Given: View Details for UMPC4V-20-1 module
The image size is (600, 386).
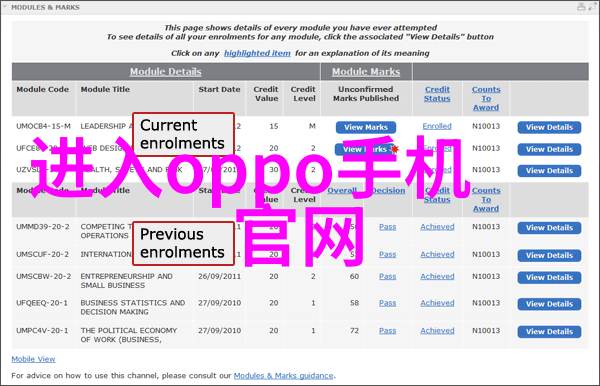Looking at the screenshot, I should 549,332.
